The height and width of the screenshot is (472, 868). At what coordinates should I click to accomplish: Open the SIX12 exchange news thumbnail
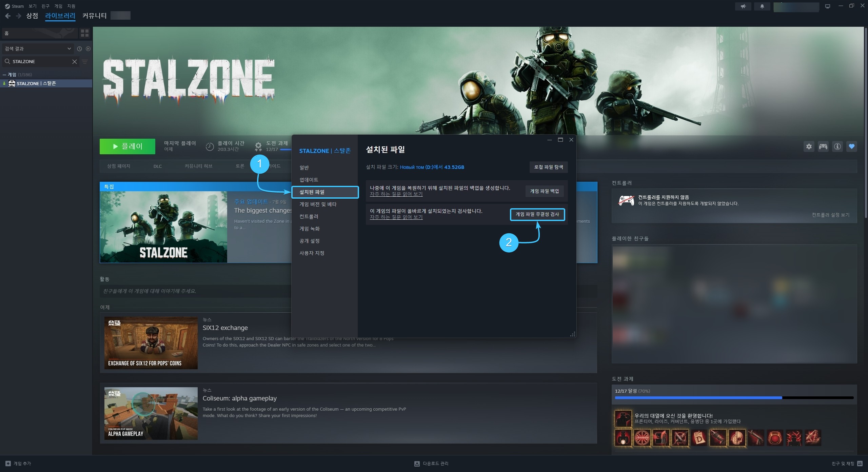(x=151, y=343)
